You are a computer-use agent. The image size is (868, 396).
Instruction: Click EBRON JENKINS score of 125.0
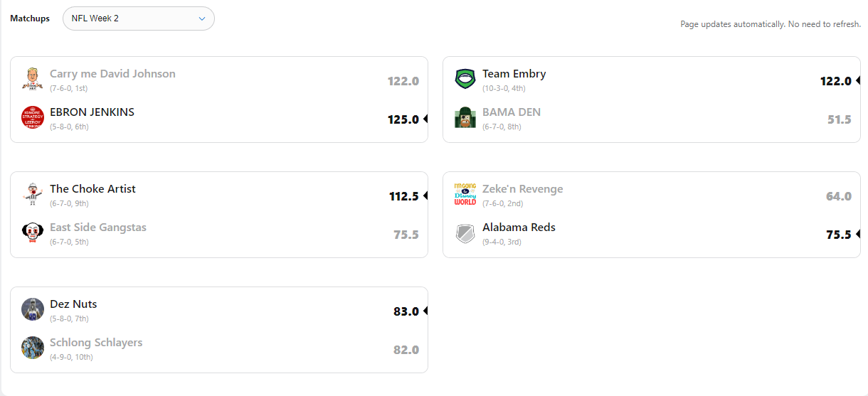403,119
